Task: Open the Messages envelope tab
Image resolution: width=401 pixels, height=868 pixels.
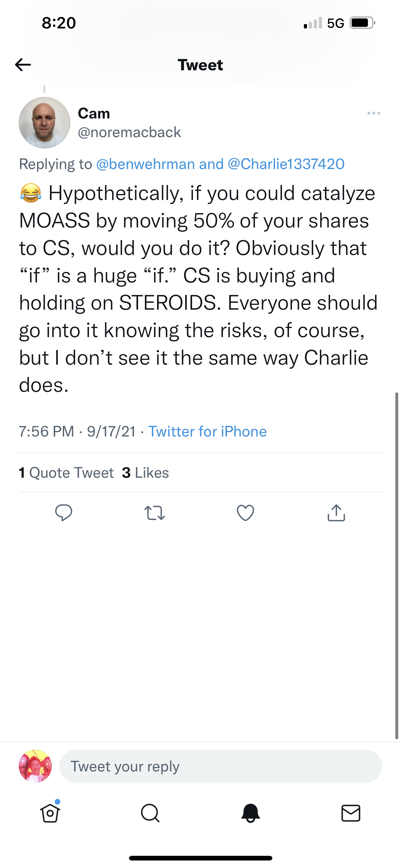Action: [x=351, y=813]
